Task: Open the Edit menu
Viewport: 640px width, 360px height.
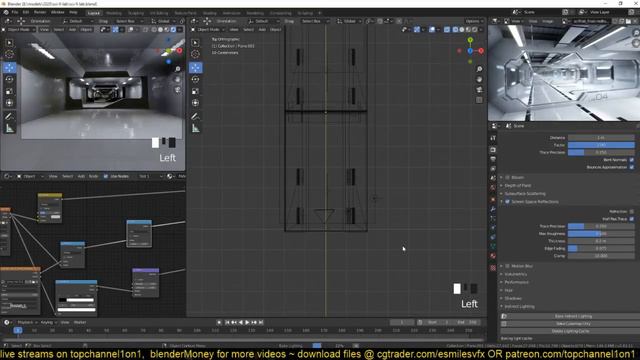Action: pyautogui.click(x=26, y=12)
